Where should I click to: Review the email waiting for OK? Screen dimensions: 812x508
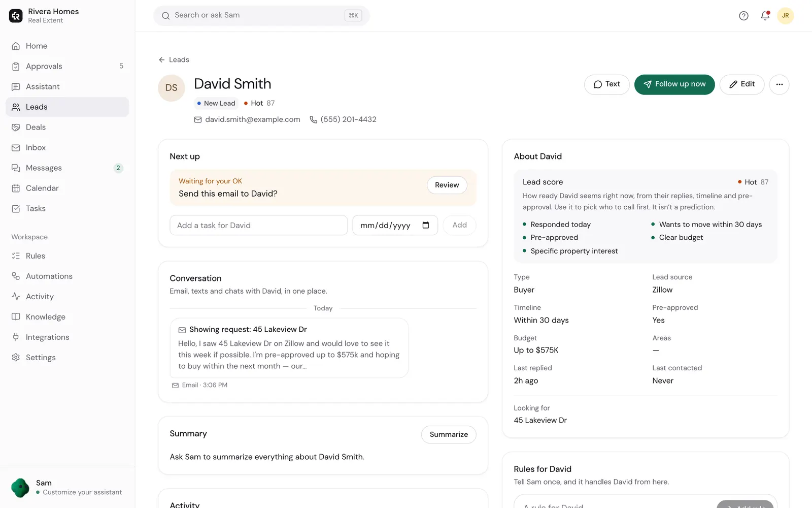[x=447, y=185]
